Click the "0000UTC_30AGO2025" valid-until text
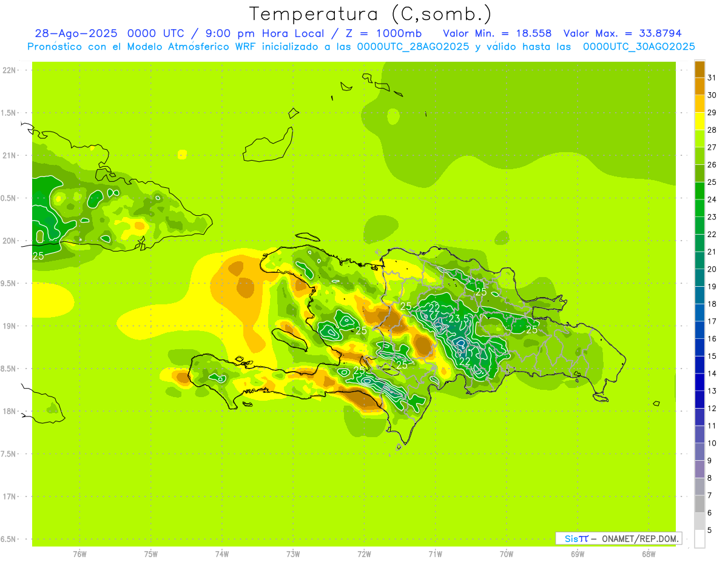Image resolution: width=728 pixels, height=562 pixels. click(639, 47)
